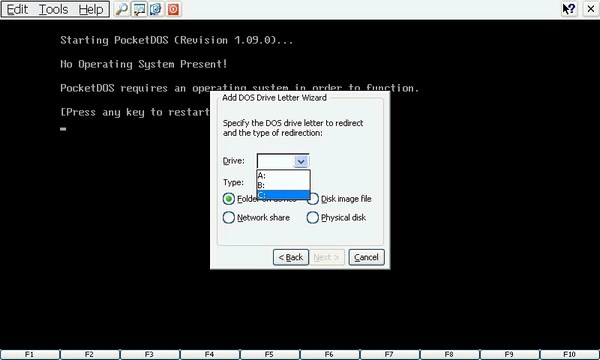Screen dimensions: 600x360
Task: Click the blue restart toolbar icon
Action: 156,9
